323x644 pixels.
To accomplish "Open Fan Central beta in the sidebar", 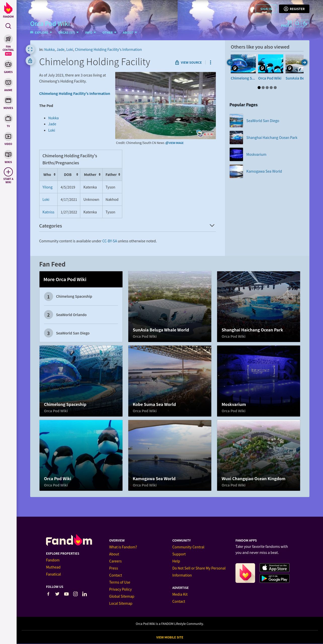I will click(8, 45).
